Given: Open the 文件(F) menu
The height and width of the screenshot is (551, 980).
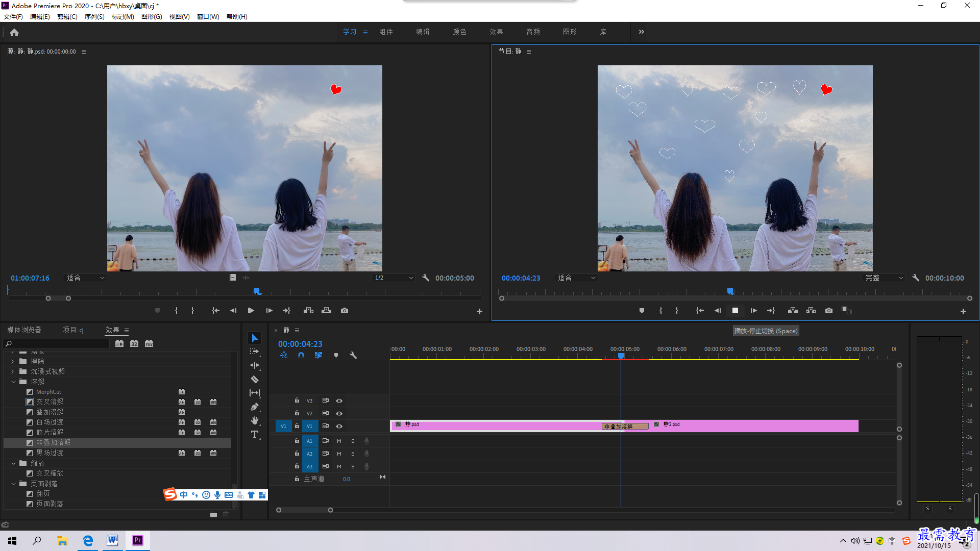Looking at the screenshot, I should click(x=13, y=17).
